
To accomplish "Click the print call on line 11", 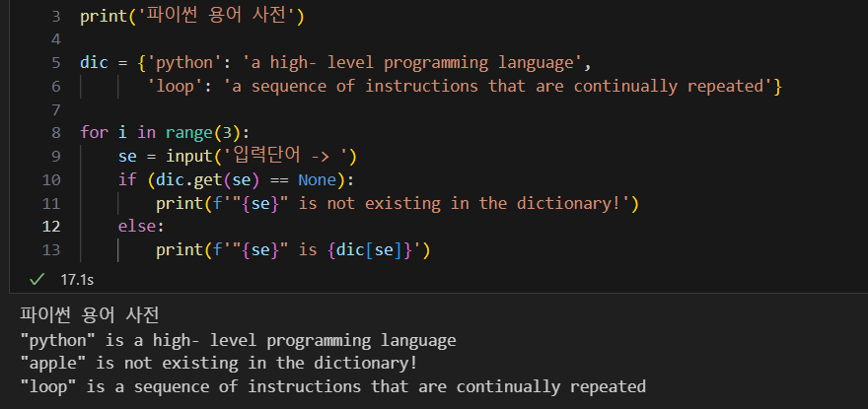I will point(397,203).
